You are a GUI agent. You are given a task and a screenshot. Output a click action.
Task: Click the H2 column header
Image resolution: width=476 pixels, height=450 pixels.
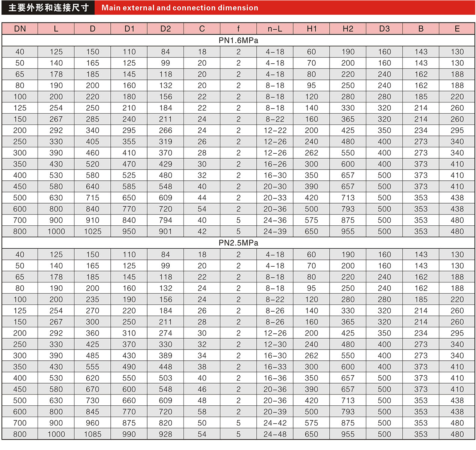[x=348, y=29]
